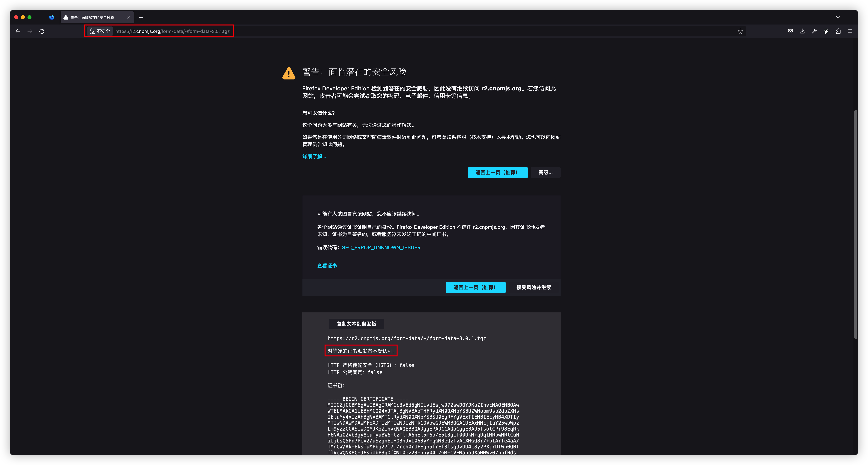Open a new tab with plus
The width and height of the screenshot is (868, 465).
[x=141, y=18]
